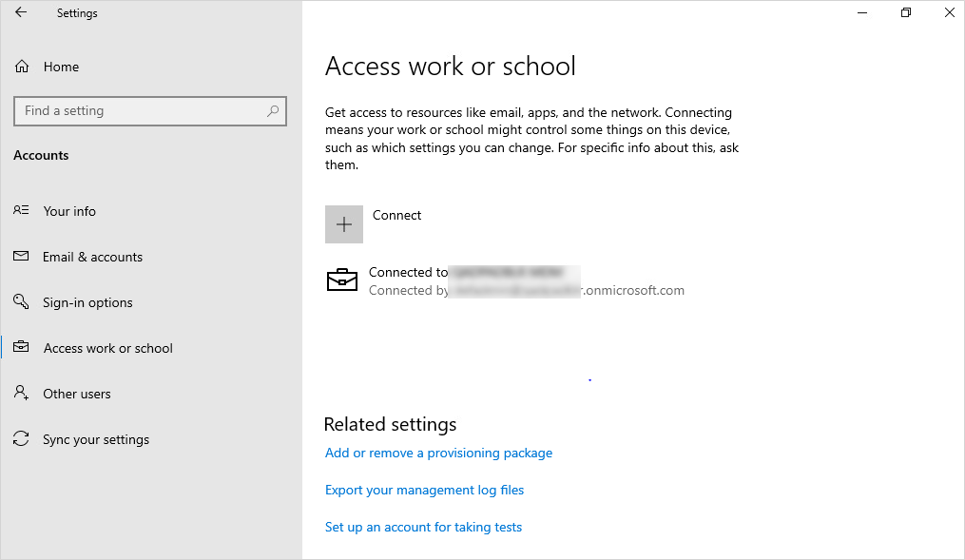Click the Sign-in options key icon
The image size is (965, 560).
point(21,302)
